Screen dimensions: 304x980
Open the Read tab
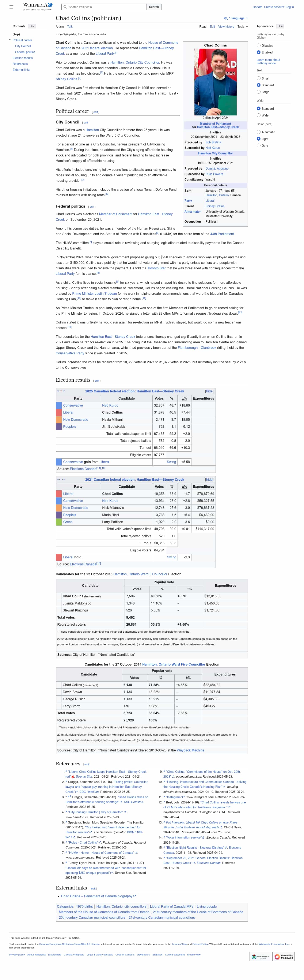[203, 27]
